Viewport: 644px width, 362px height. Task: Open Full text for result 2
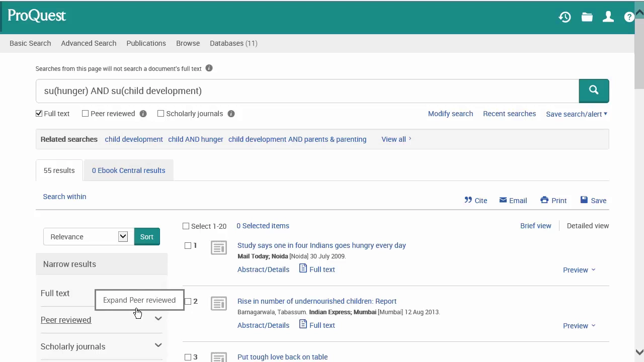click(317, 325)
